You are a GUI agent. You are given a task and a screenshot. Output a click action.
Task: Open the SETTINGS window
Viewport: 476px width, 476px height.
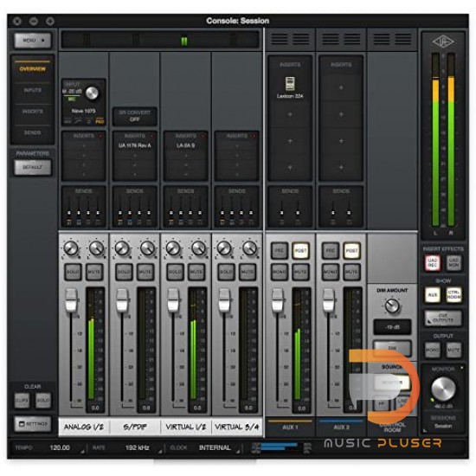tap(33, 424)
